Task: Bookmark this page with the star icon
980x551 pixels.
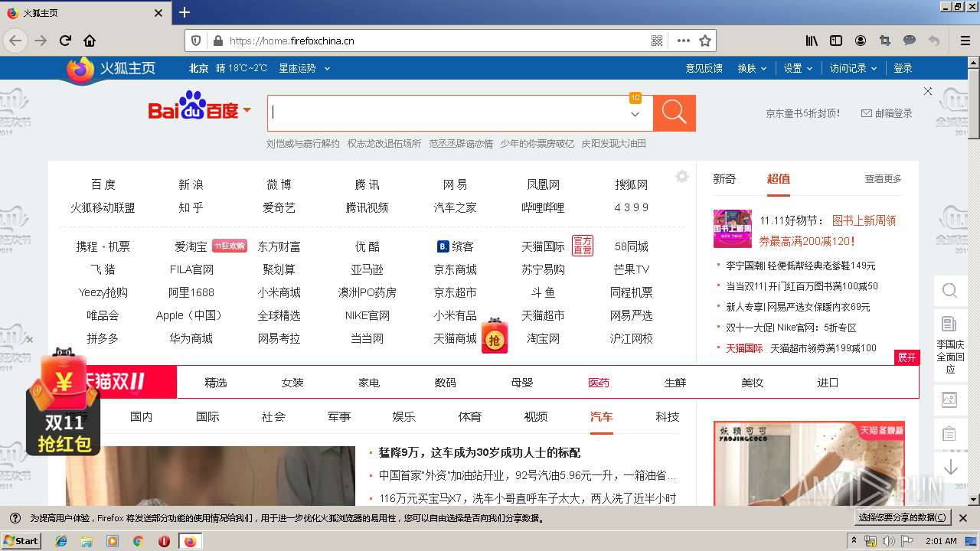Action: coord(705,41)
